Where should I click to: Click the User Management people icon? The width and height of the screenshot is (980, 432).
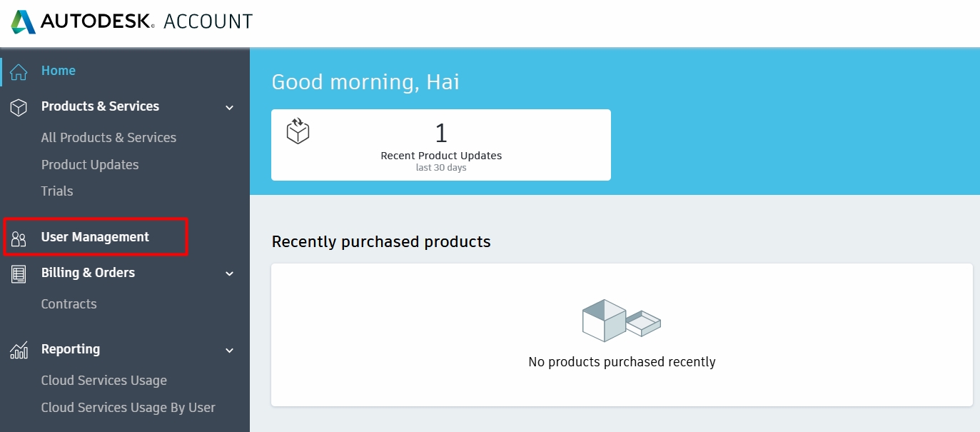tap(19, 238)
